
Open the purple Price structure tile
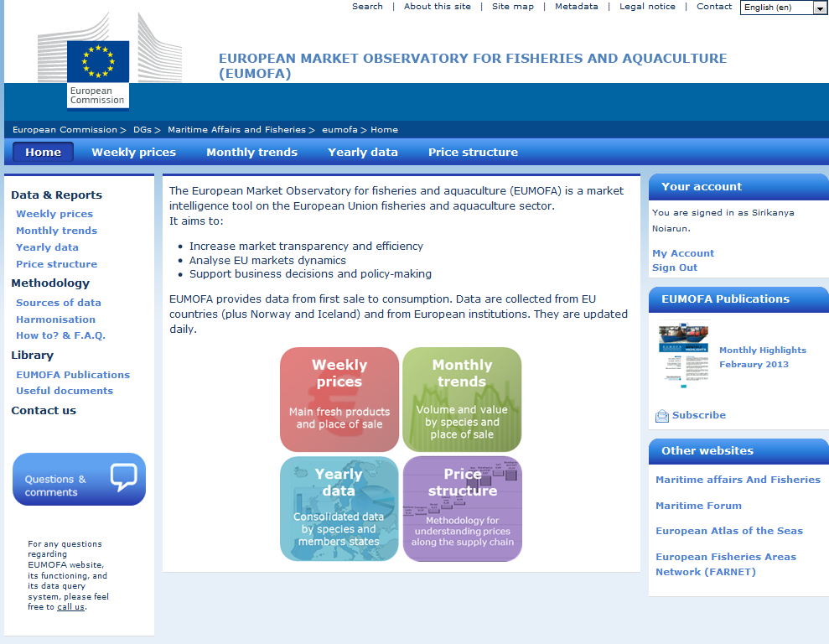point(462,509)
